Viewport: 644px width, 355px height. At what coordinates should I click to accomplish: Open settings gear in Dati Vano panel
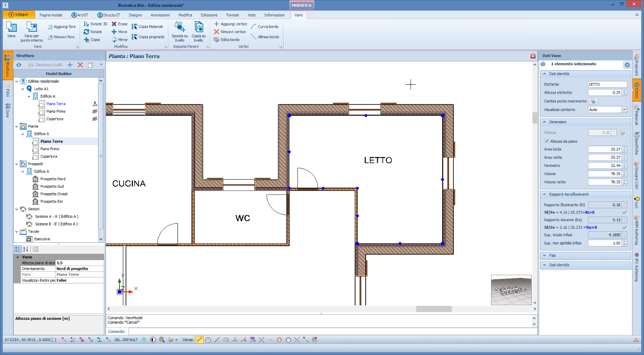(627, 65)
